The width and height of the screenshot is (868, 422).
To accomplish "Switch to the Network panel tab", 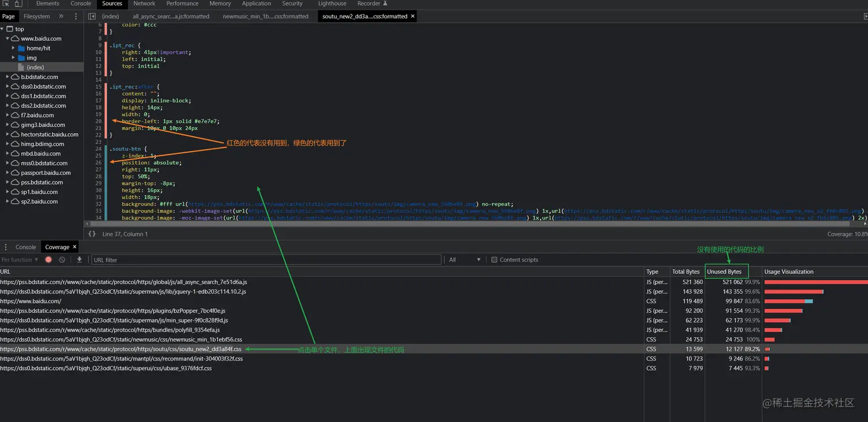I will (x=144, y=3).
